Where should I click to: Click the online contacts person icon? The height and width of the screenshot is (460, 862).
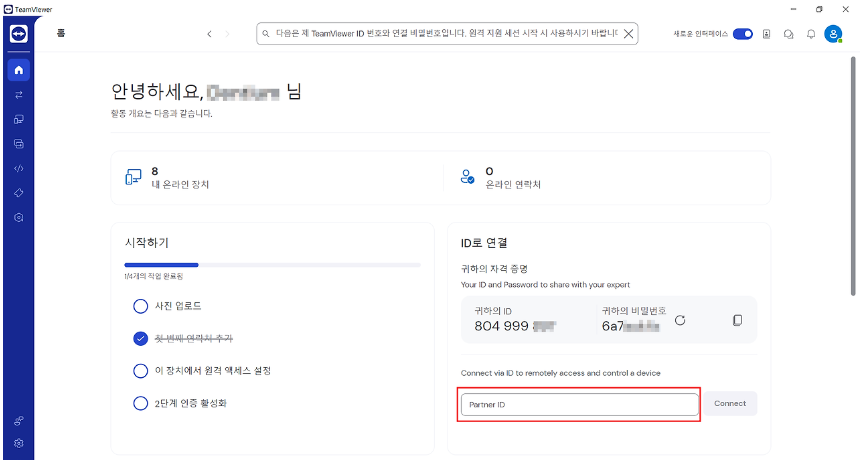pos(467,177)
